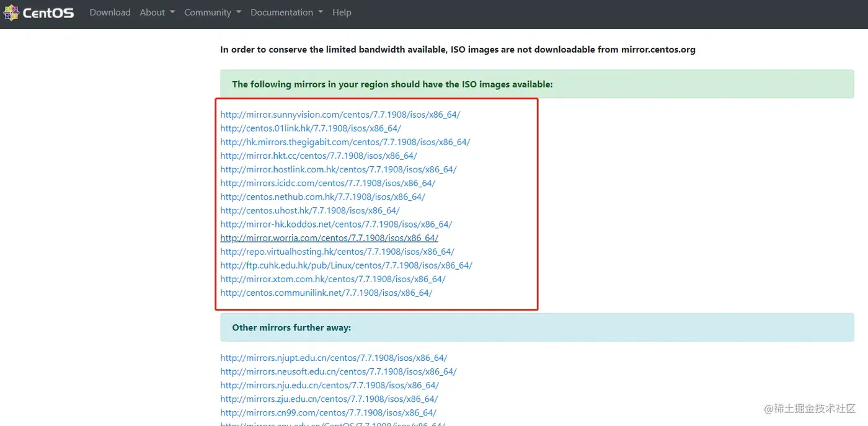This screenshot has width=868, height=426.
Task: Open the centos.uhost.hk mirror link
Action: (x=310, y=210)
